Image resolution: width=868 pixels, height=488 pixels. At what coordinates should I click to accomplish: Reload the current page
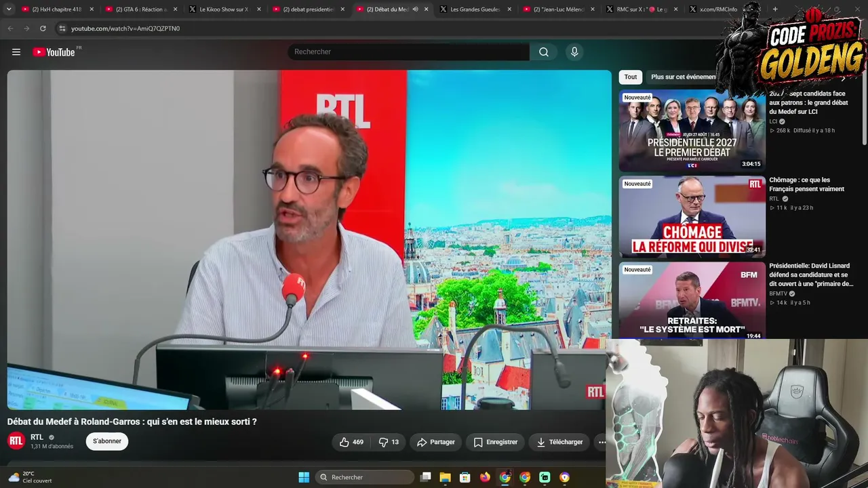pos(43,28)
